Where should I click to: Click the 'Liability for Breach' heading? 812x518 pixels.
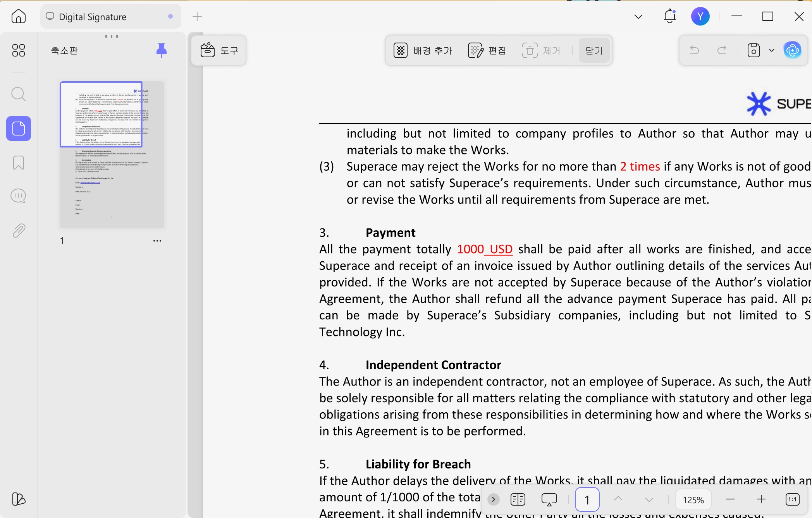[418, 464]
